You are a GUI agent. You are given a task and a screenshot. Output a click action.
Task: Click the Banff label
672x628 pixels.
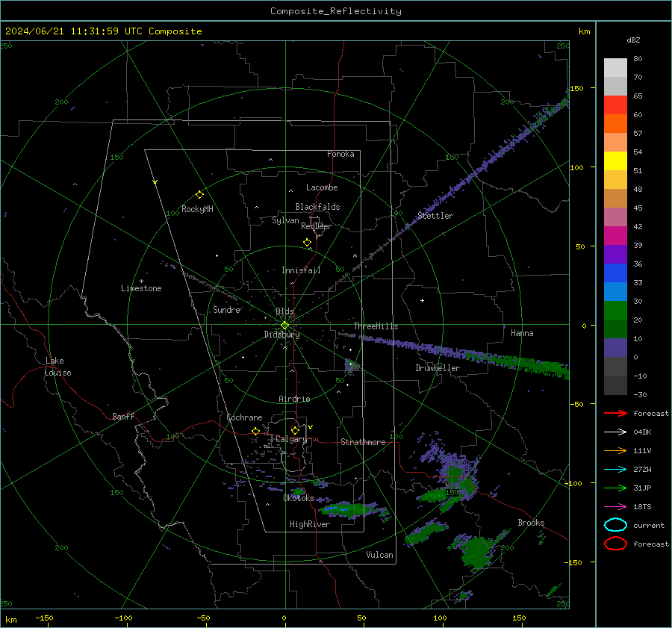click(x=123, y=416)
